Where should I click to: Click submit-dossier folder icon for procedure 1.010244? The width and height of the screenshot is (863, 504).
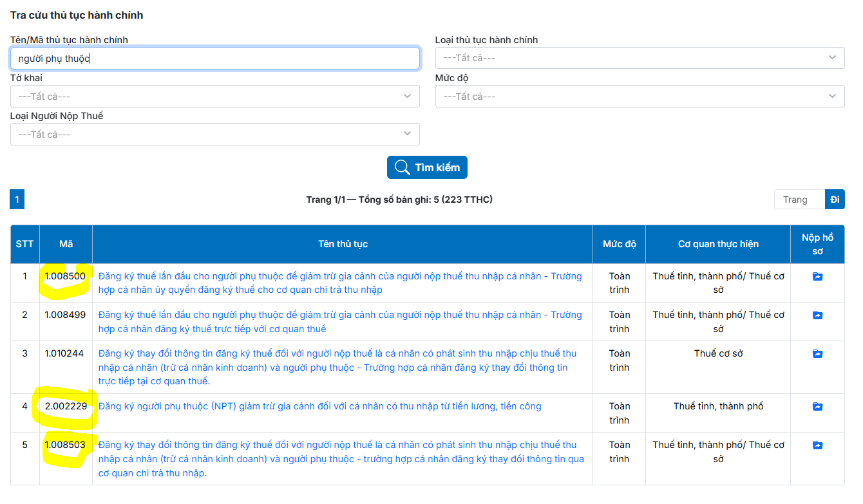click(817, 354)
